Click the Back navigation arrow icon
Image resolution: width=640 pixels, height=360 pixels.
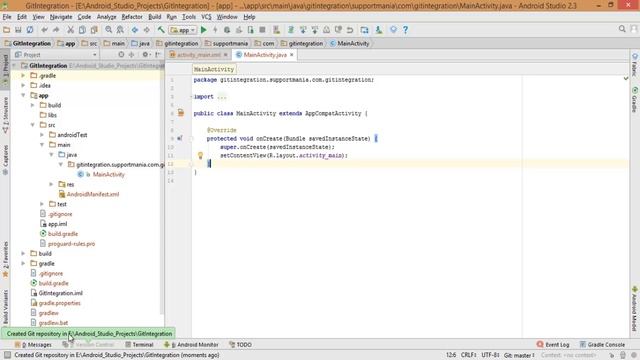click(135, 30)
